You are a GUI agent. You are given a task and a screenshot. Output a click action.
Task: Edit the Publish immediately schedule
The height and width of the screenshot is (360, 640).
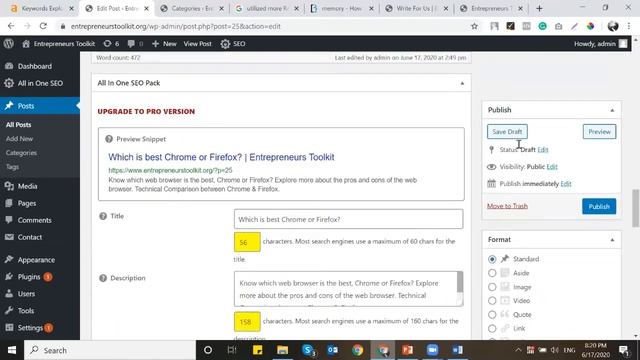point(566,184)
